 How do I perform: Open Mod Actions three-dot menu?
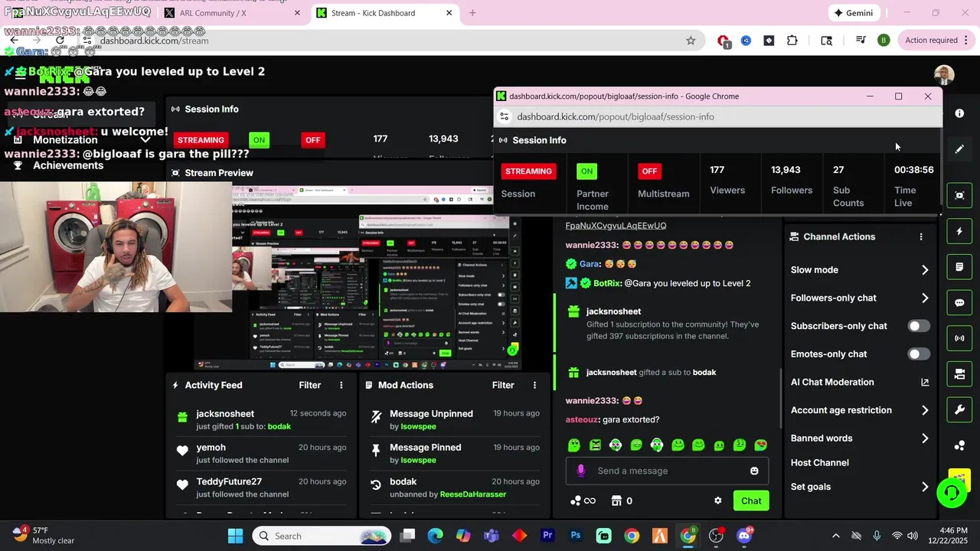534,385
